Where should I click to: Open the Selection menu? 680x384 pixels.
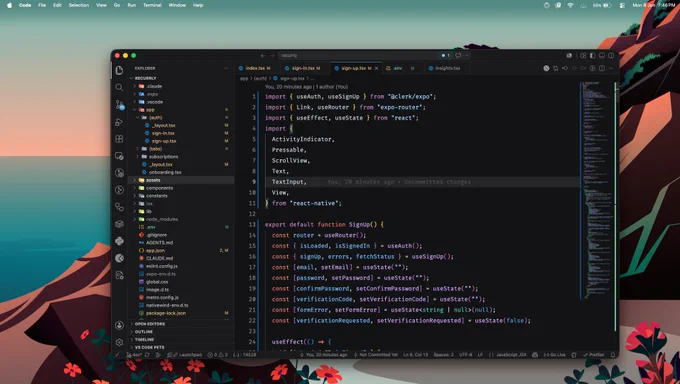coord(78,5)
